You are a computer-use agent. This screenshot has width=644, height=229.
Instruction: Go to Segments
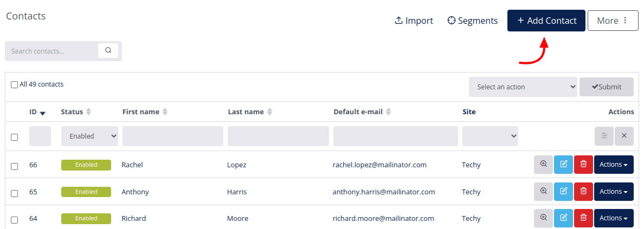click(473, 21)
